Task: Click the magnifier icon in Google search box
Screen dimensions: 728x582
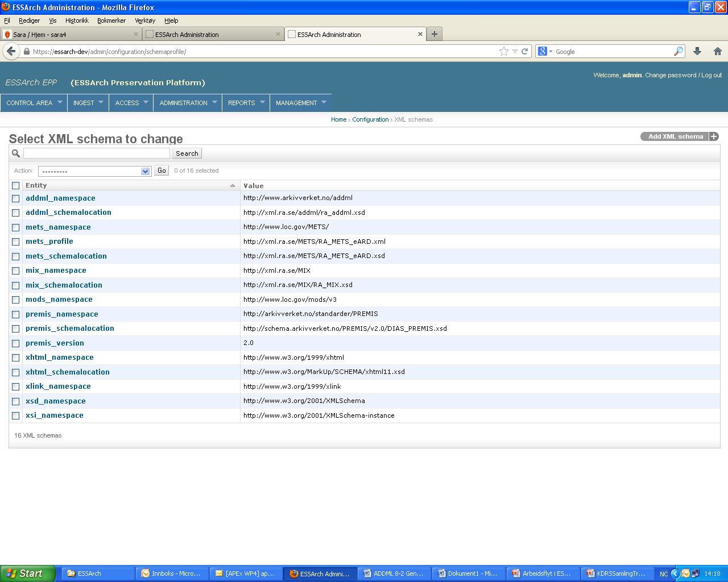Action: tap(679, 51)
